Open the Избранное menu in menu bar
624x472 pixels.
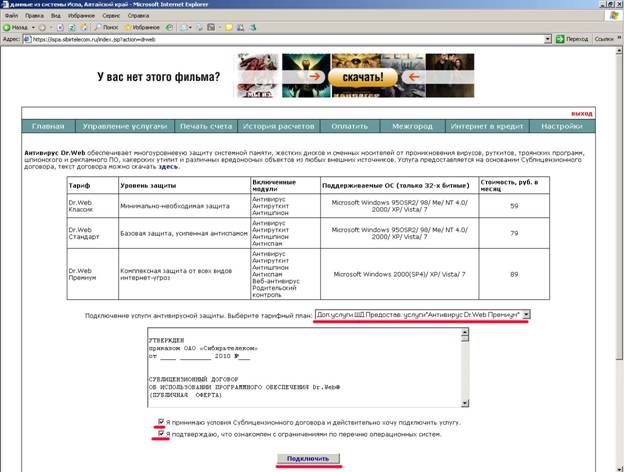(81, 16)
